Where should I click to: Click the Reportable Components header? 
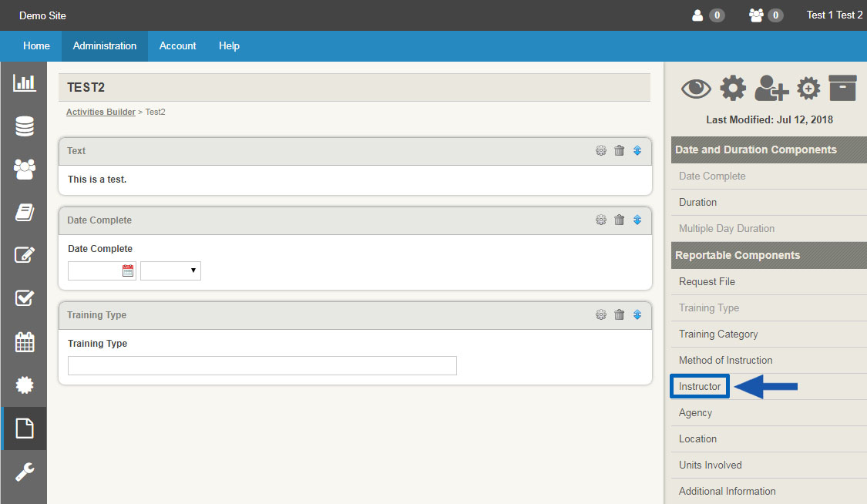tap(768, 255)
